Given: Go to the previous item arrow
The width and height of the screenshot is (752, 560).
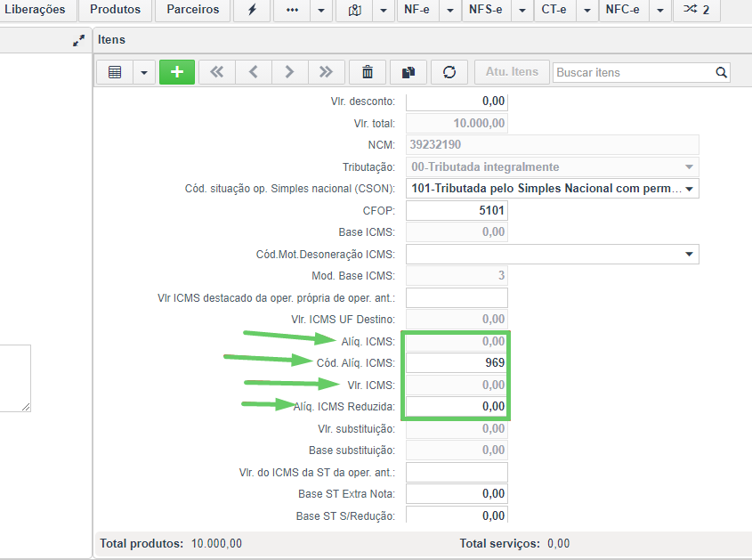Looking at the screenshot, I should click(254, 72).
